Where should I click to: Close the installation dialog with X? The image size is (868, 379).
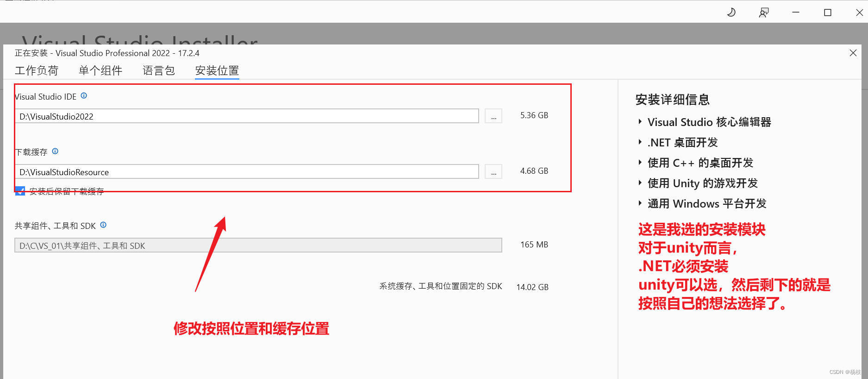point(853,53)
